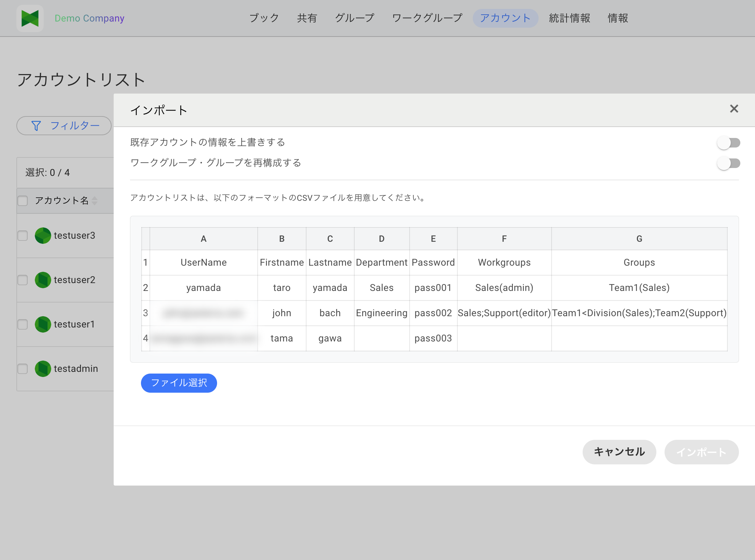
Task: Click column G header in sample table
Action: (639, 239)
